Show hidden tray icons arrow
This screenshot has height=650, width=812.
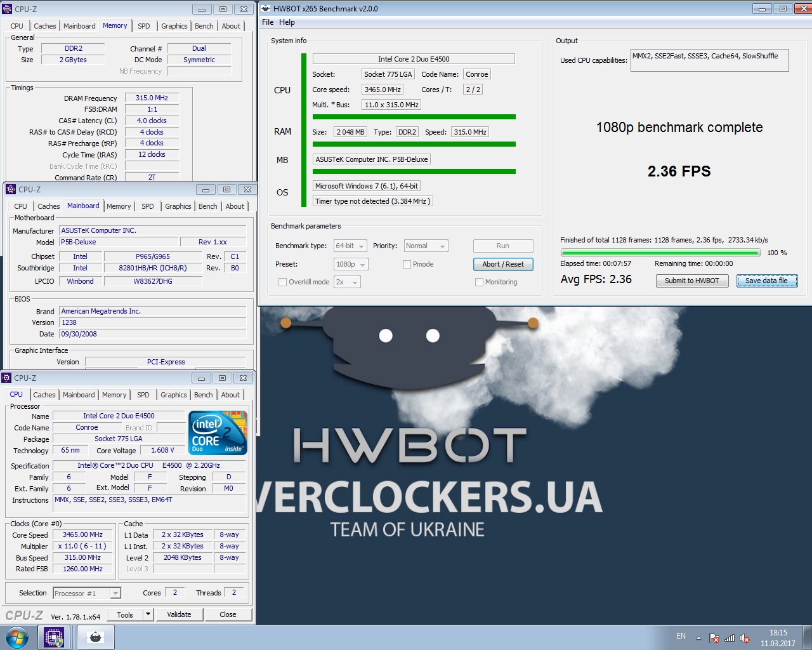[698, 638]
